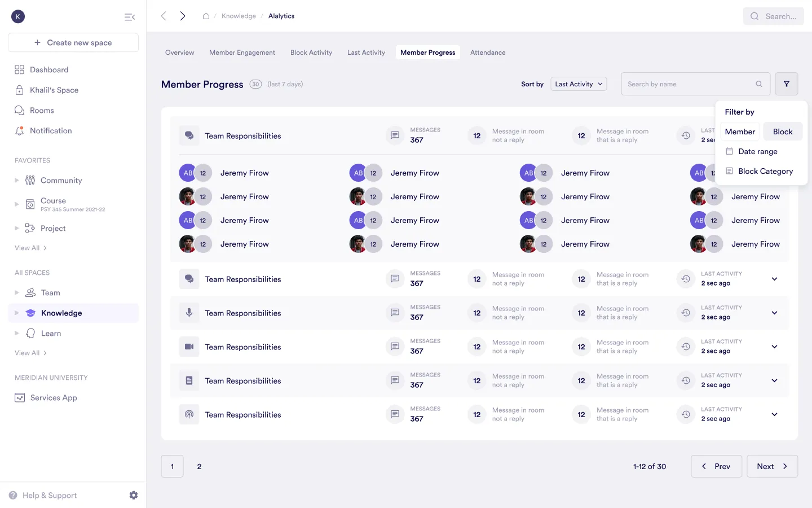Click the video camera icon on a Team Responsibilities row
This screenshot has height=508, width=812.
pos(189,347)
